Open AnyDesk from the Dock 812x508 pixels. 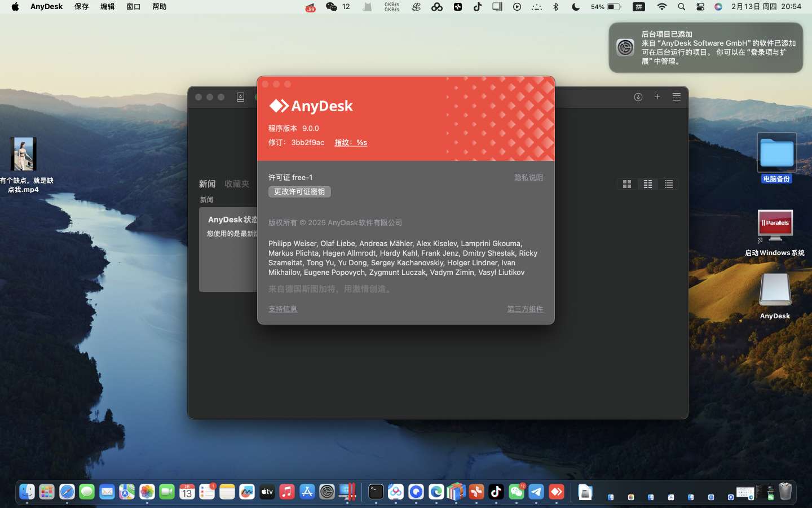click(x=557, y=492)
